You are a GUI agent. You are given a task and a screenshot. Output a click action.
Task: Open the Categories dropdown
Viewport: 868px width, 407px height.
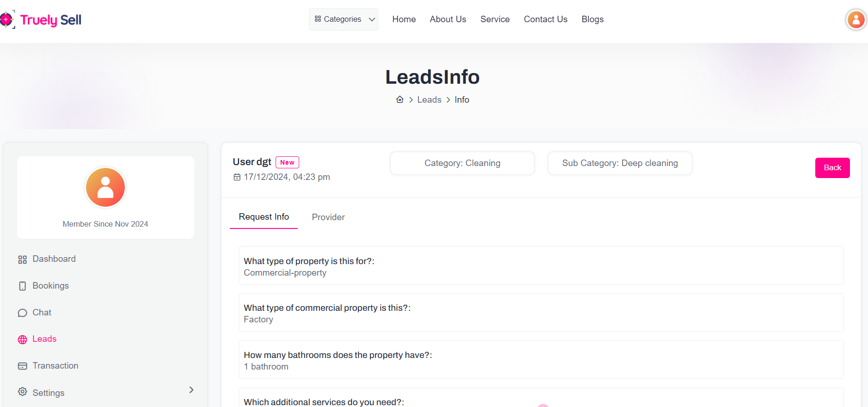pyautogui.click(x=344, y=19)
